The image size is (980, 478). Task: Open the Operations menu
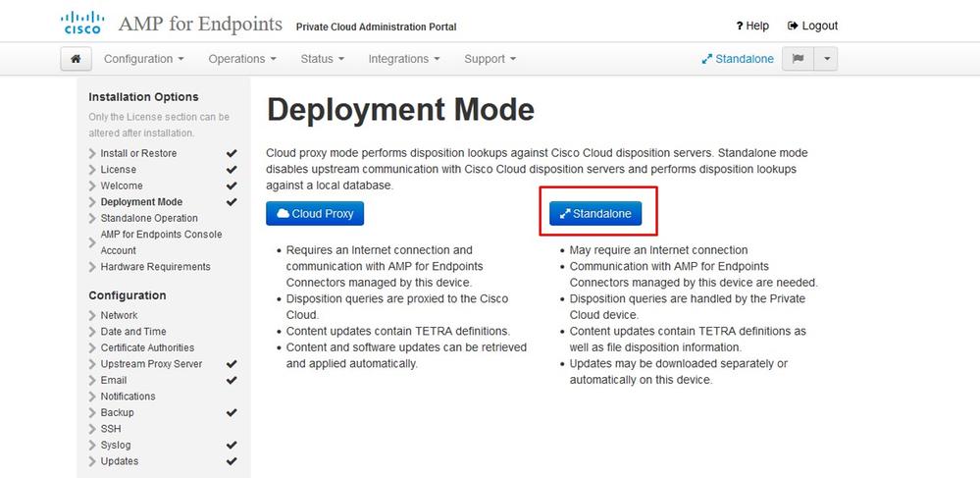click(x=242, y=59)
